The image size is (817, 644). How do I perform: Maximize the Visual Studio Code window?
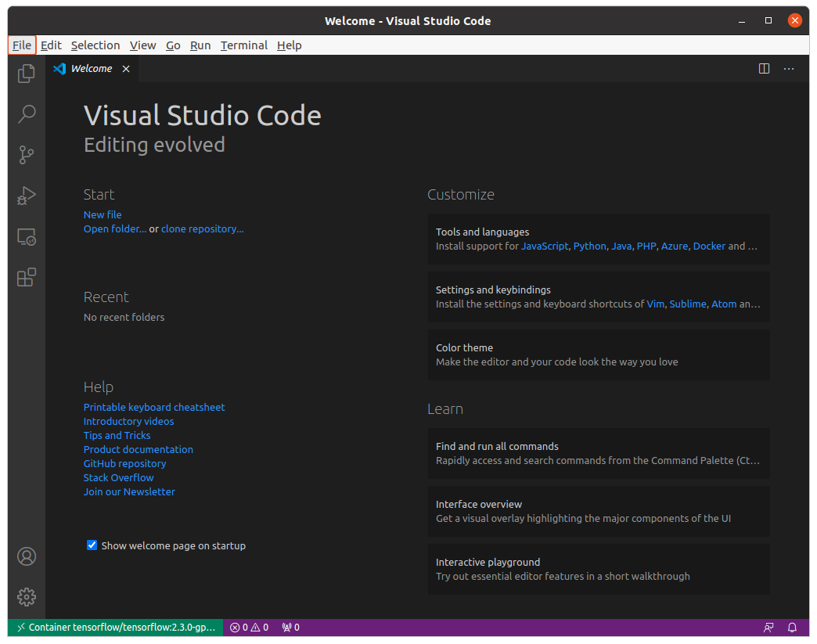click(x=768, y=20)
